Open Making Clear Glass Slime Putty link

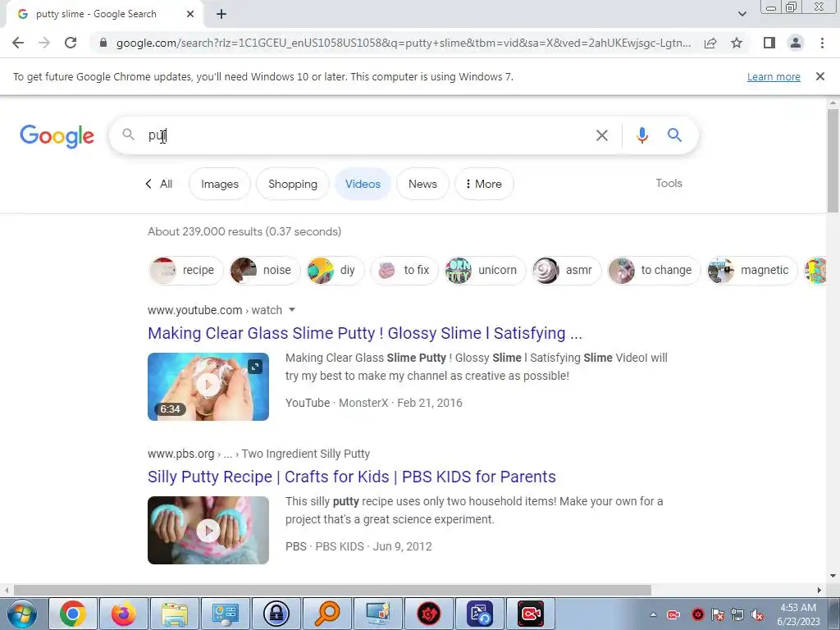(365, 333)
